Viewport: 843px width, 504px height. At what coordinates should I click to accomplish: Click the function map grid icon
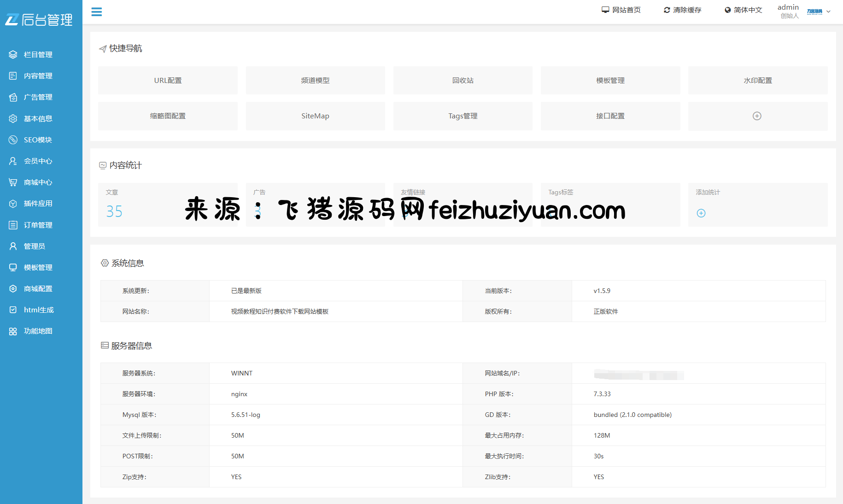[13, 331]
